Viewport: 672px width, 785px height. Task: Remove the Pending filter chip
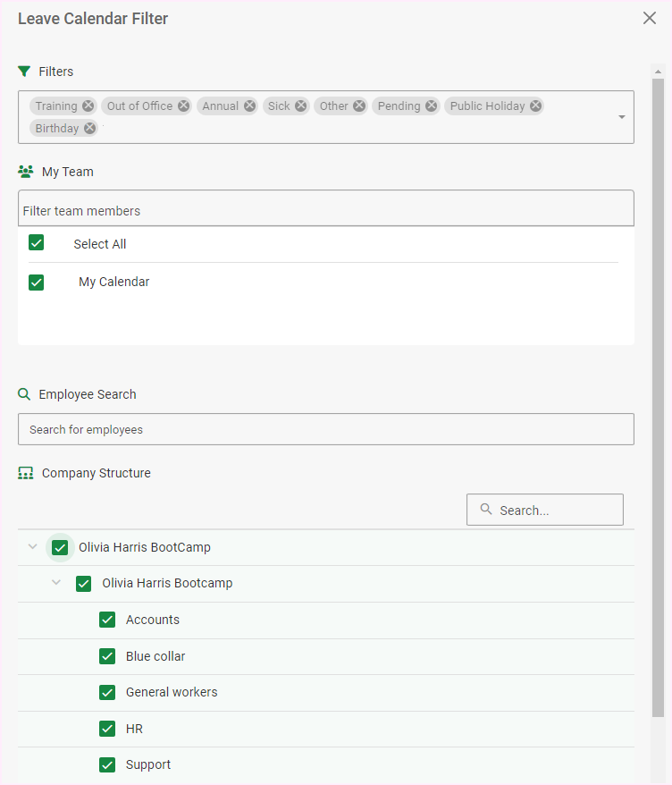coord(432,106)
